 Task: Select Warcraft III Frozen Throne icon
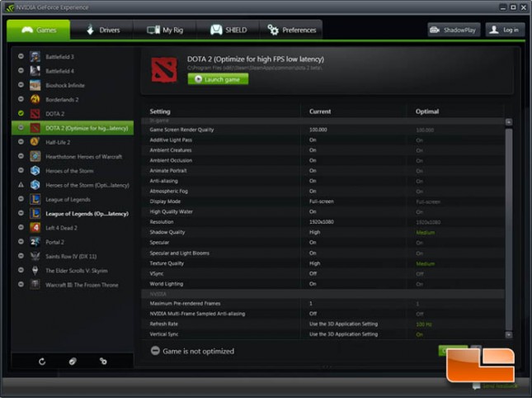coord(35,285)
